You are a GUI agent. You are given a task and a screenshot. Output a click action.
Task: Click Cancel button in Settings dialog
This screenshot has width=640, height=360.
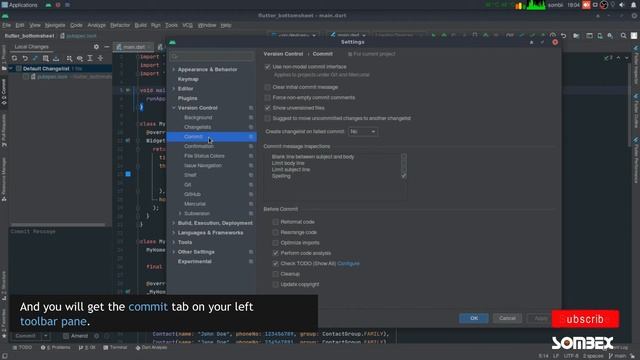tap(507, 318)
